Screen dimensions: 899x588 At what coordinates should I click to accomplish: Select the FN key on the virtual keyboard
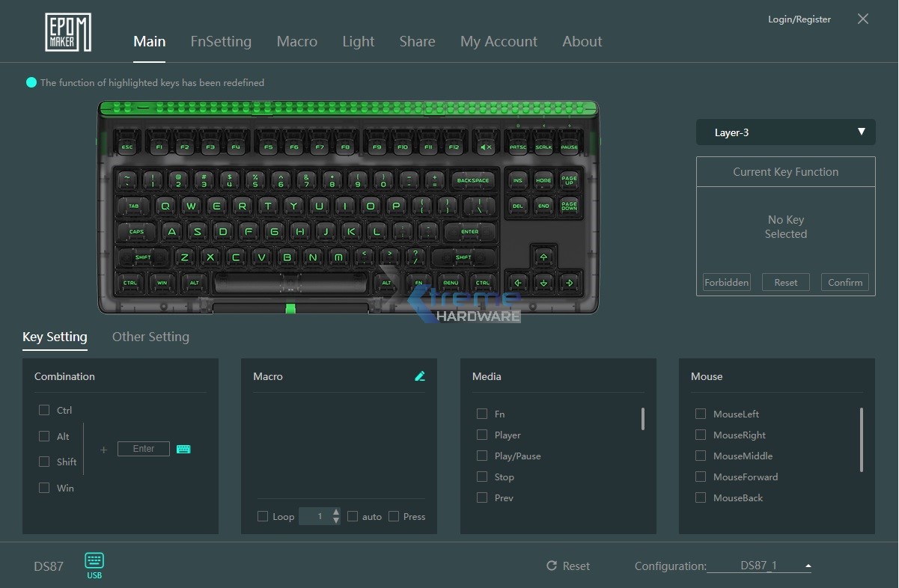click(418, 284)
